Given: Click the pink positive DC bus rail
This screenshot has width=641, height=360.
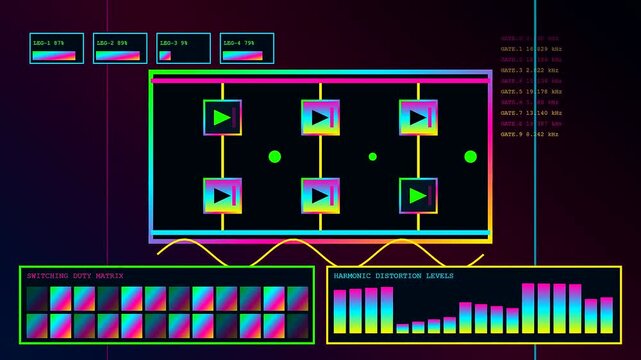Looking at the screenshot, I should tap(320, 81).
